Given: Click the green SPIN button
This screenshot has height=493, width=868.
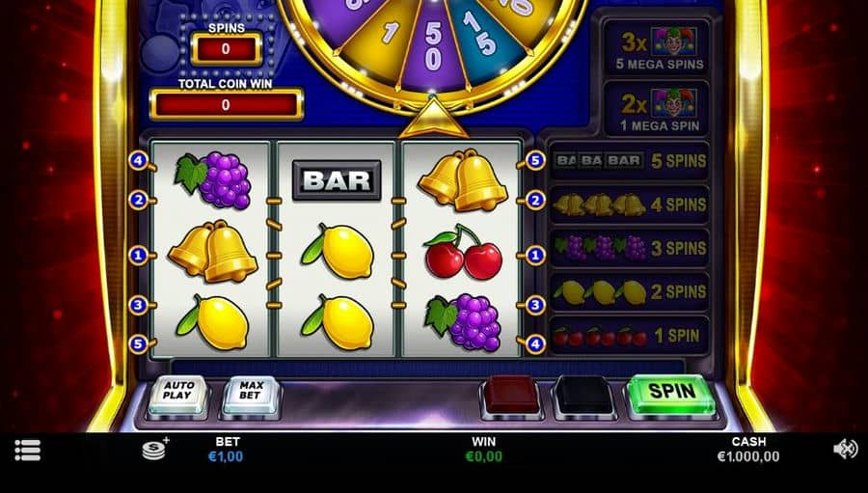Looking at the screenshot, I should tap(671, 394).
